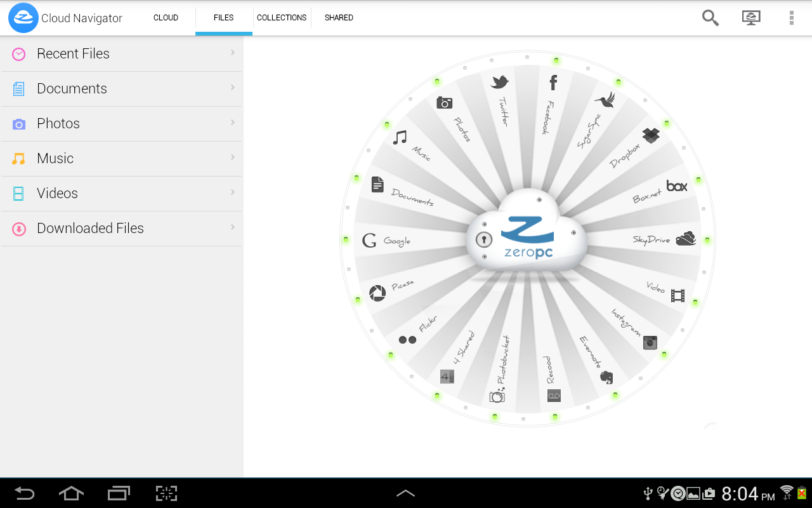Select the Picasa aperture icon
Screen dimensions: 812x508
(377, 293)
